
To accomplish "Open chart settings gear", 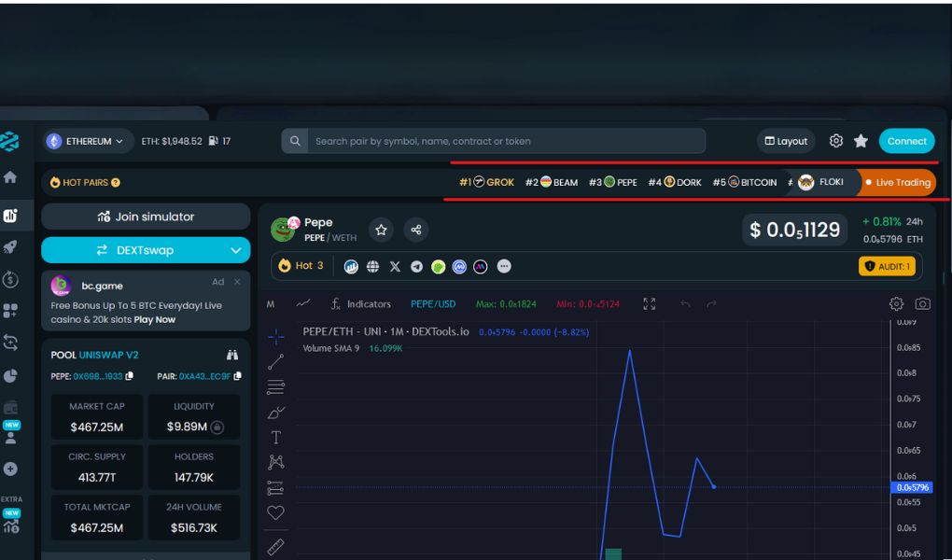I will tap(896, 303).
